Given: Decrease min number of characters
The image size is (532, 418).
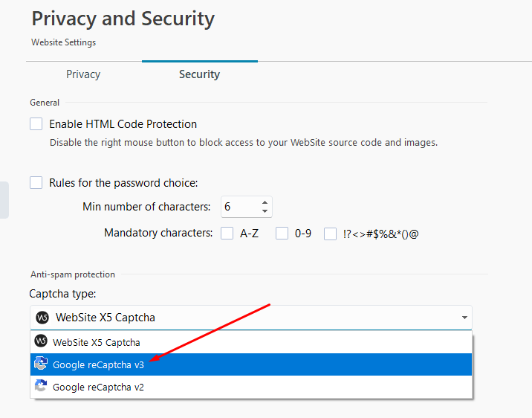Looking at the screenshot, I should click(265, 211).
